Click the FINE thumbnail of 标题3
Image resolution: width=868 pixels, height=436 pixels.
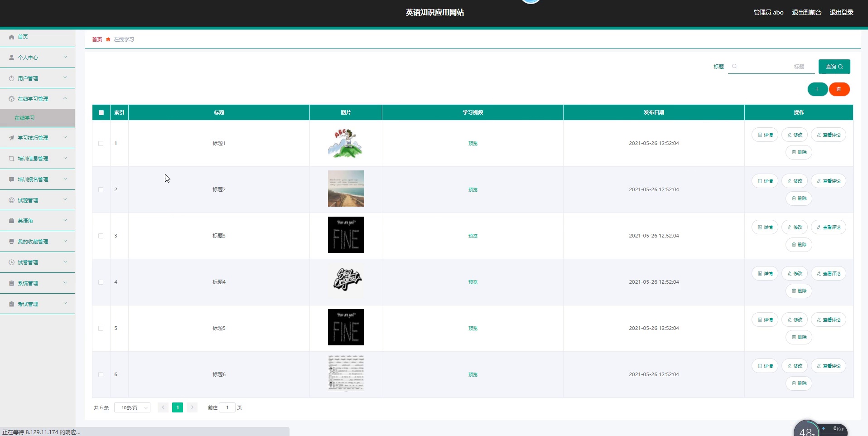(x=346, y=235)
